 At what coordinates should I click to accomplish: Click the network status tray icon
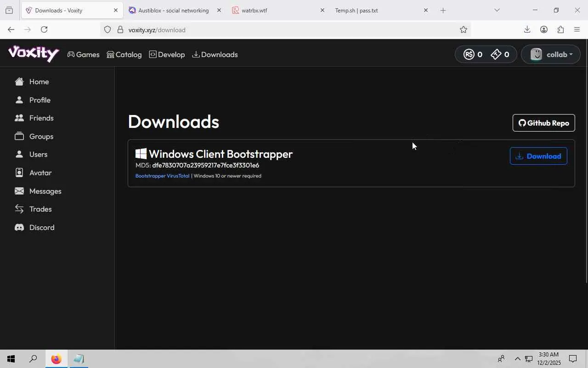click(x=529, y=359)
